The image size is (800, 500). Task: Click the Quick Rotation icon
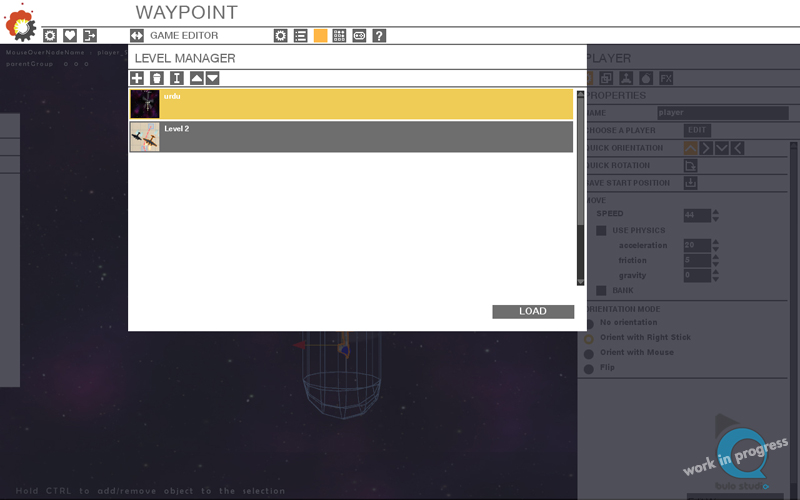point(690,165)
